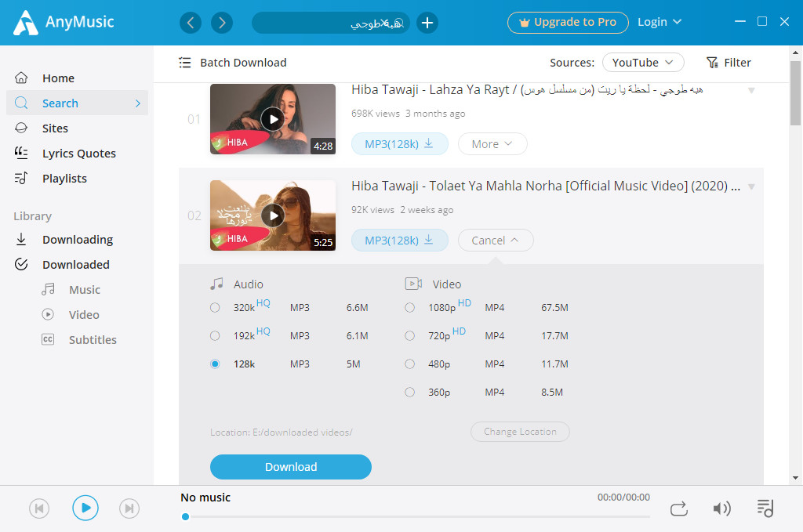Click the Downloaded checkmark icon
The height and width of the screenshot is (532, 803).
pos(21,264)
